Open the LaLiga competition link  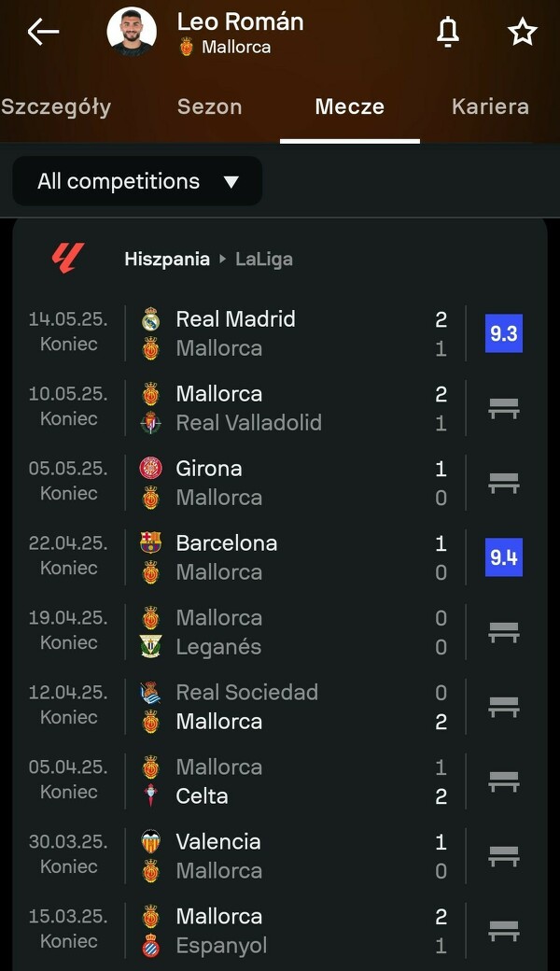pos(264,259)
